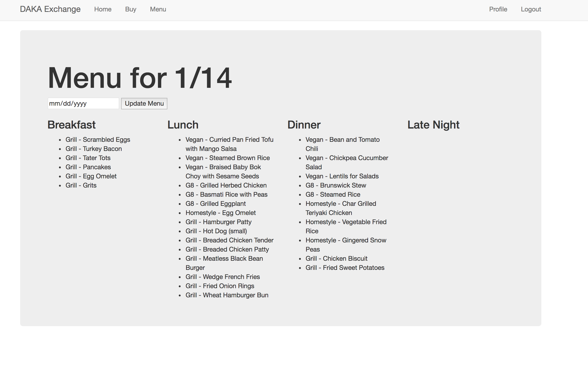Click the Dinner section heading
The height and width of the screenshot is (365, 588).
point(304,125)
